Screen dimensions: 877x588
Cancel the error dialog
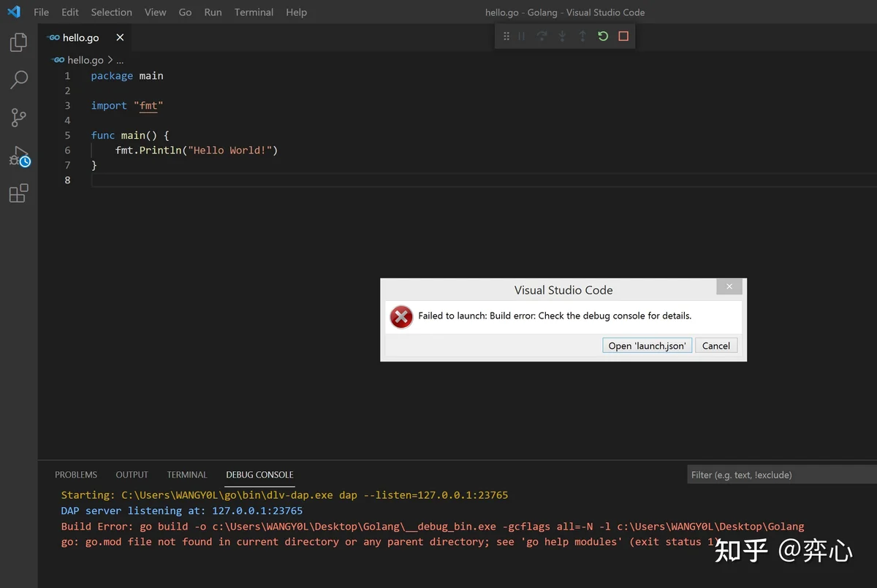point(716,345)
